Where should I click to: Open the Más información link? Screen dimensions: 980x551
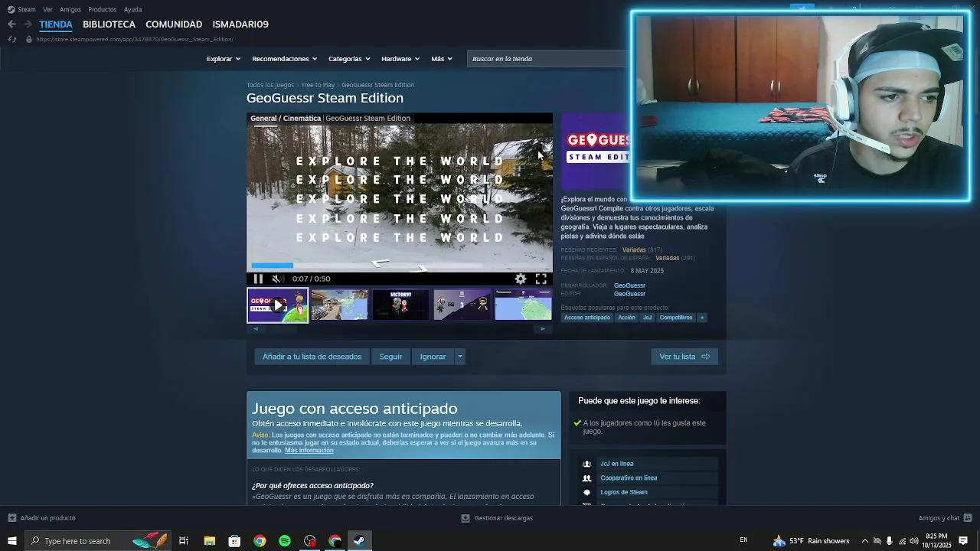[309, 451]
